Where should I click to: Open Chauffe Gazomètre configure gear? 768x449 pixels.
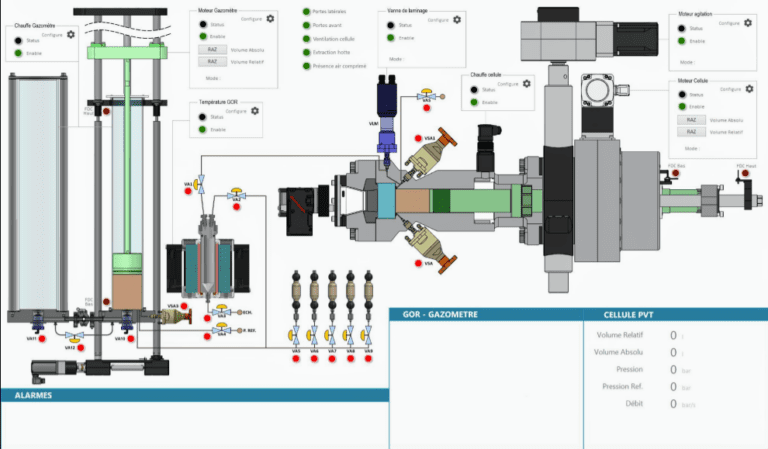[71, 35]
